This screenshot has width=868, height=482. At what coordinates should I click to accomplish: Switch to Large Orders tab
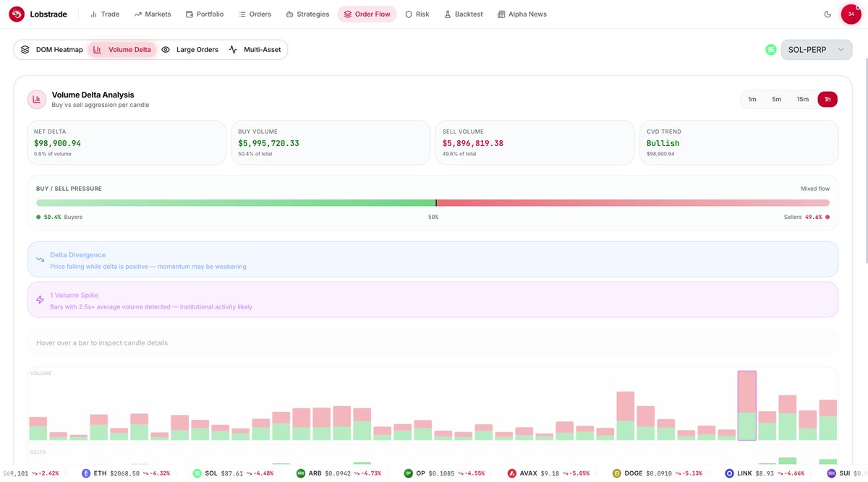tap(190, 50)
